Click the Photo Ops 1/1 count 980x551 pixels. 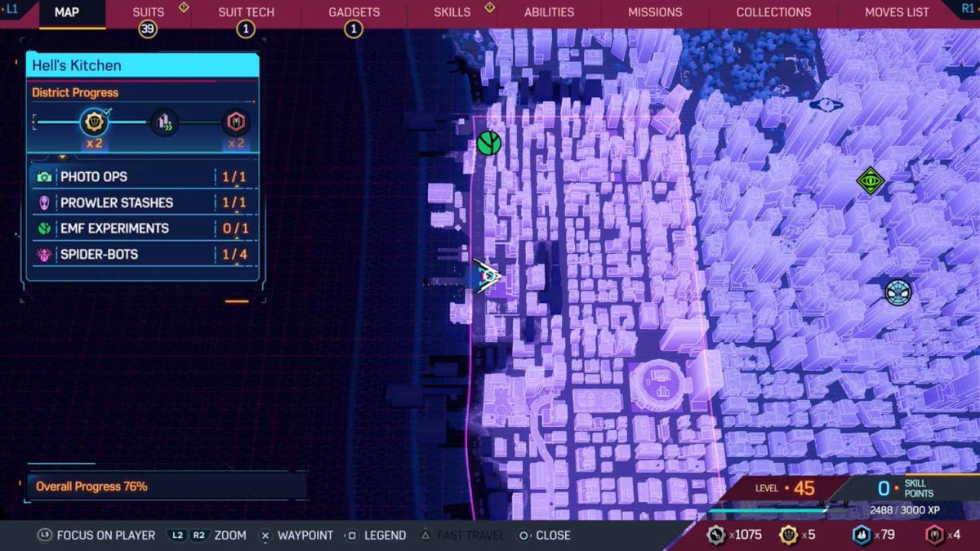click(234, 177)
